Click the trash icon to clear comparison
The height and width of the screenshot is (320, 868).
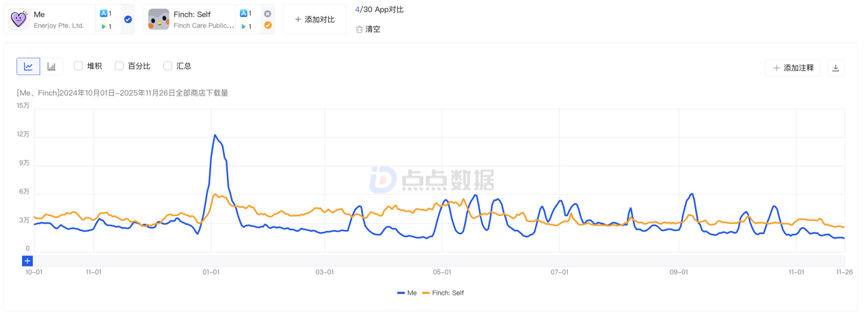click(360, 29)
